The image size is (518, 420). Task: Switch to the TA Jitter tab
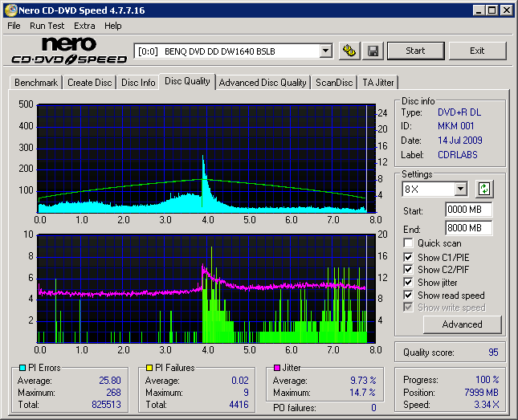[378, 83]
